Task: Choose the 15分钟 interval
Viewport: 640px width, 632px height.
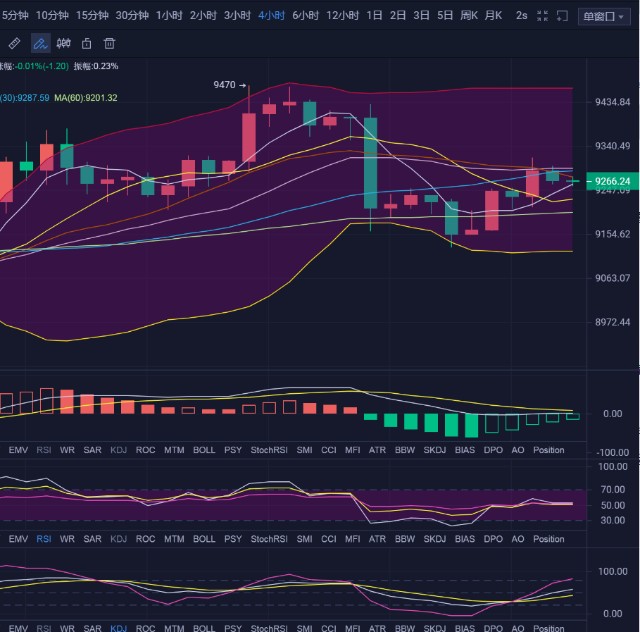Action: [92, 16]
